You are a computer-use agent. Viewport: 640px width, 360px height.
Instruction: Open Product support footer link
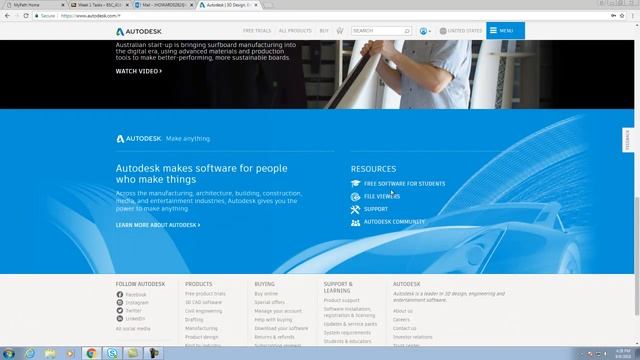click(342, 300)
